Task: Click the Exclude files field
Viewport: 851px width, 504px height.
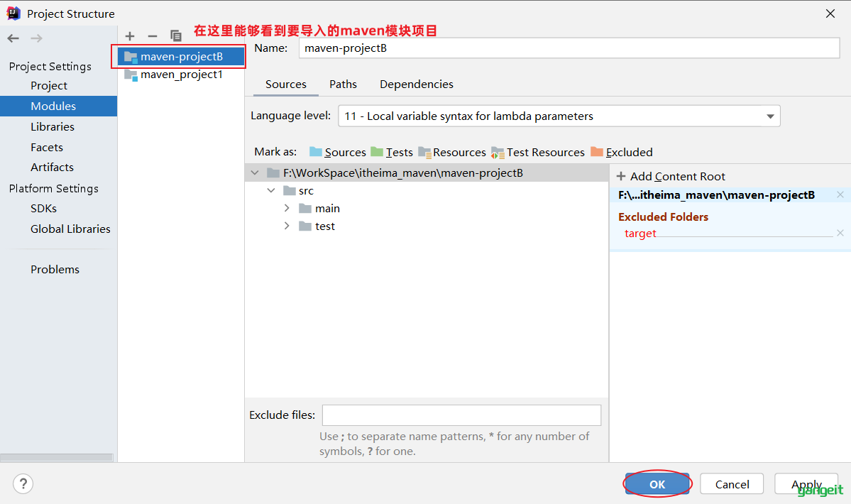Action: [x=461, y=415]
